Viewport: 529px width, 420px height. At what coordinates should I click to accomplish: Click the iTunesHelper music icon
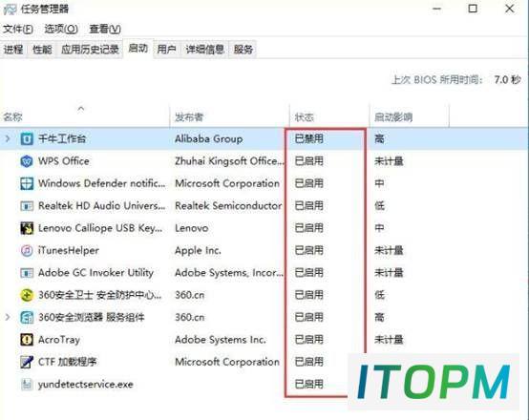[27, 250]
